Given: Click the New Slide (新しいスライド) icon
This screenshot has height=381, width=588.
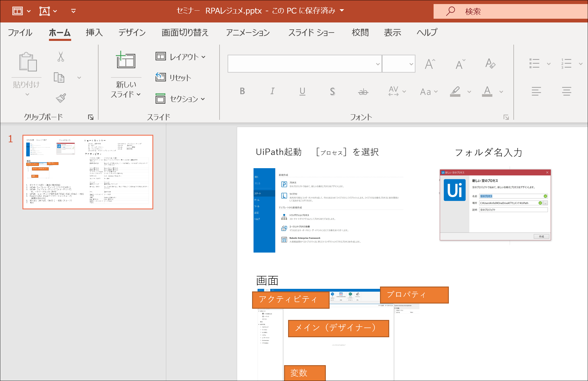Looking at the screenshot, I should point(126,61).
